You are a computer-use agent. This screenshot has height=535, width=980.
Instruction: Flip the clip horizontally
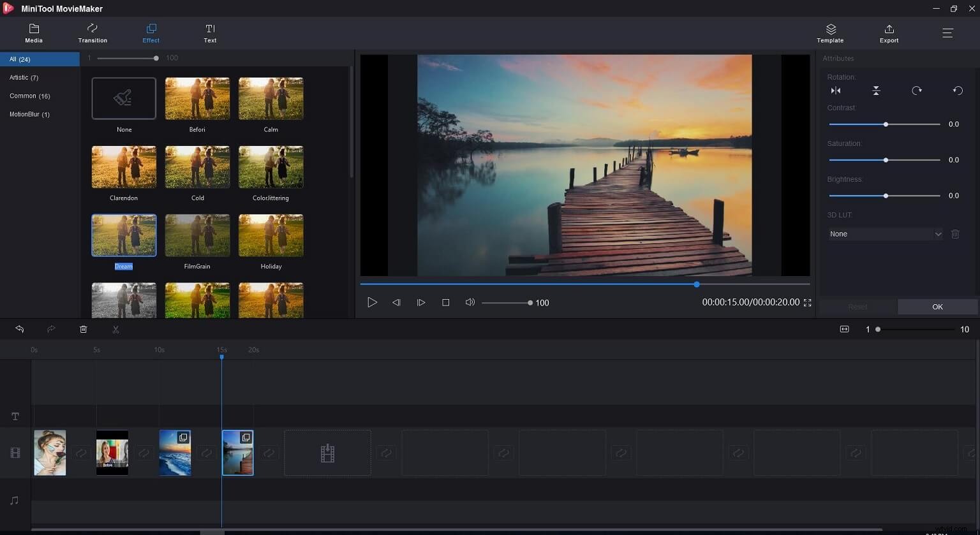836,90
